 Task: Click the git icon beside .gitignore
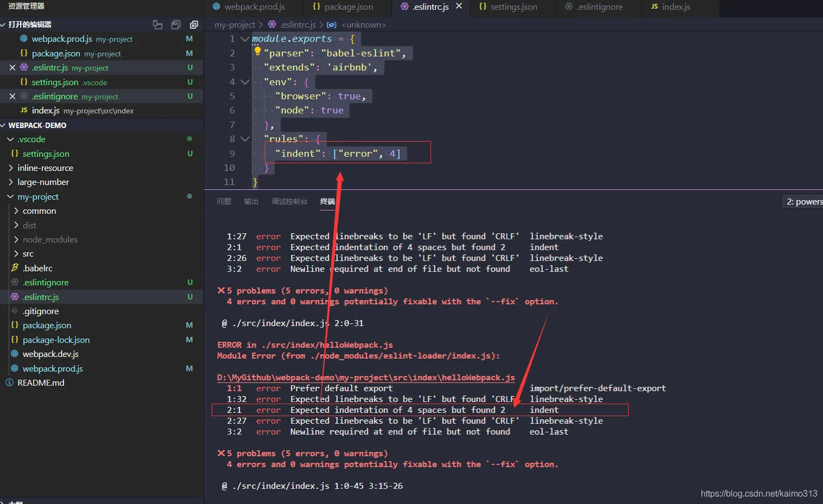coord(15,311)
